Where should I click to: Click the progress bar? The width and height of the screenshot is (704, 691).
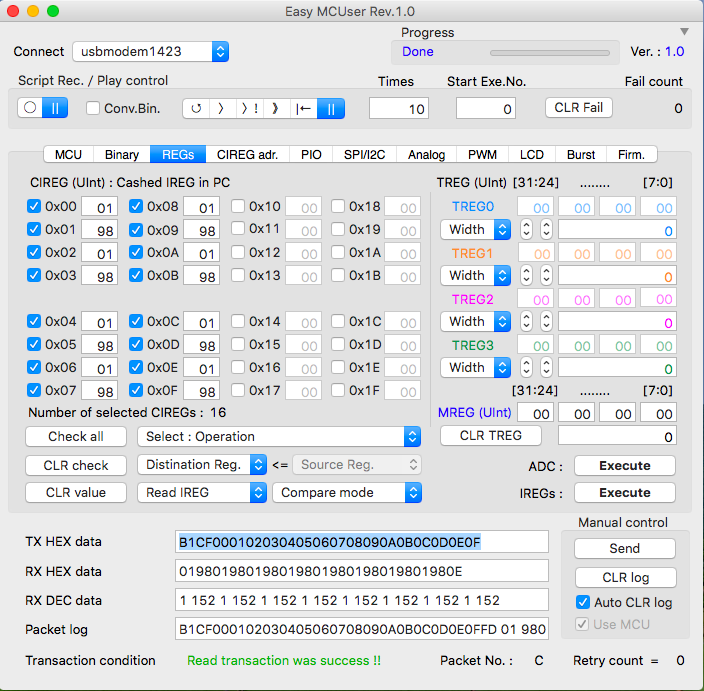click(x=550, y=53)
